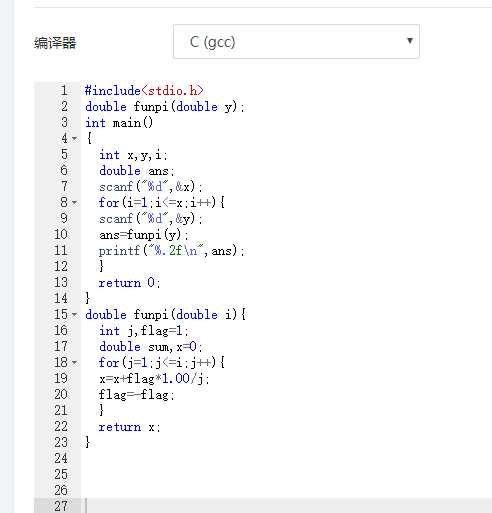Click line 'for(i=1;i<=x;i++){'
This screenshot has width=492, height=513.
click(162, 202)
